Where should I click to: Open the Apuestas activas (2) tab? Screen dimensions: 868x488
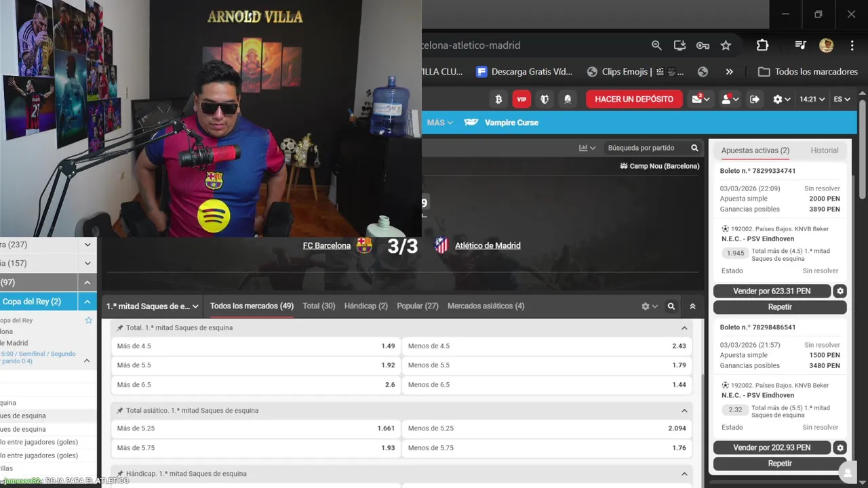coord(755,150)
